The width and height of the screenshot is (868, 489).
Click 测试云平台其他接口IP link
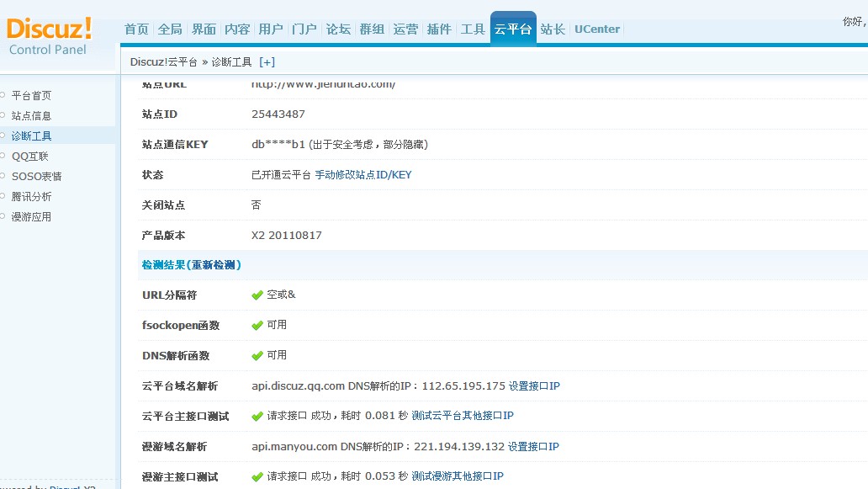coord(463,416)
